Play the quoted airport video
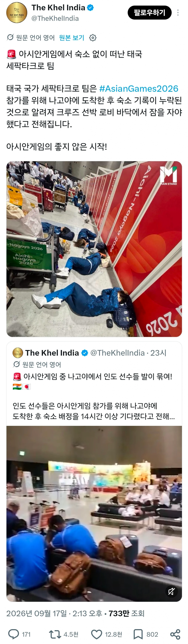Screen dimensions: 188x644 click(x=94, y=514)
